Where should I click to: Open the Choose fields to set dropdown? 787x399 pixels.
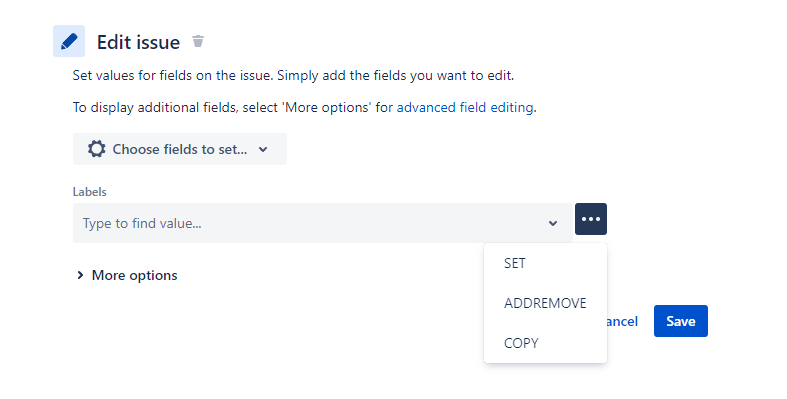(x=180, y=149)
